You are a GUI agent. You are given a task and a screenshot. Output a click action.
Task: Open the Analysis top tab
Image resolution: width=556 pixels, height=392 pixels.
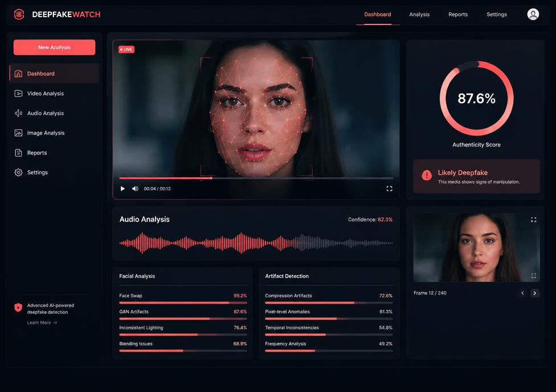point(419,15)
